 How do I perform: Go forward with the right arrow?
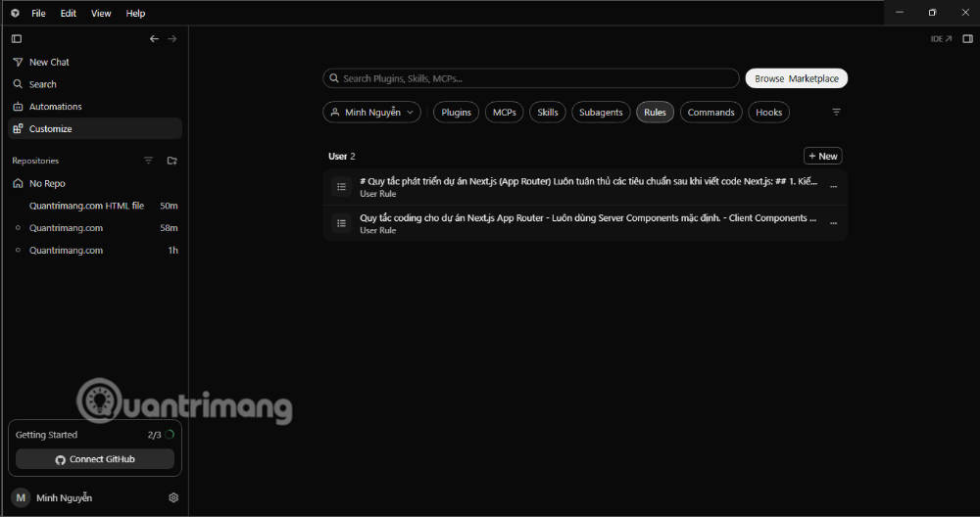coord(171,39)
